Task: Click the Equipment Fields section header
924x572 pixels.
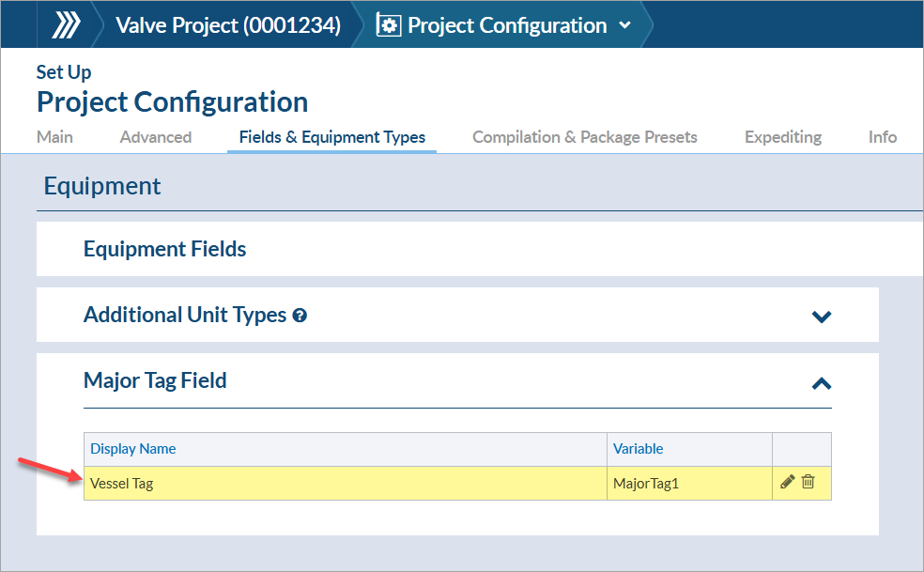Action: click(x=165, y=249)
